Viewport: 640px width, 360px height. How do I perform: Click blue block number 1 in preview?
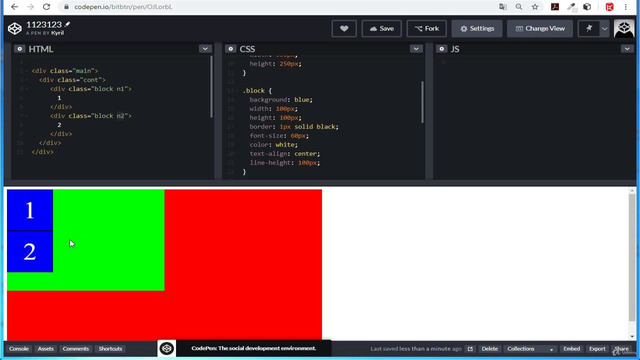(x=30, y=210)
